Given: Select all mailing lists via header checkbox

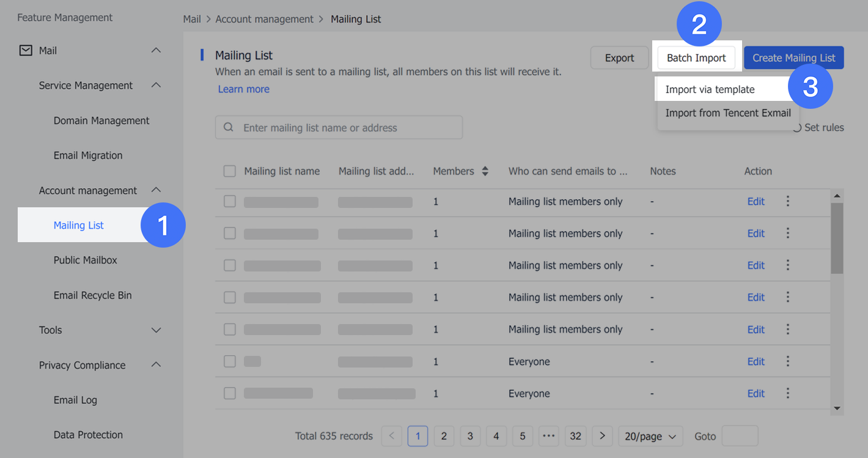Looking at the screenshot, I should pos(229,171).
